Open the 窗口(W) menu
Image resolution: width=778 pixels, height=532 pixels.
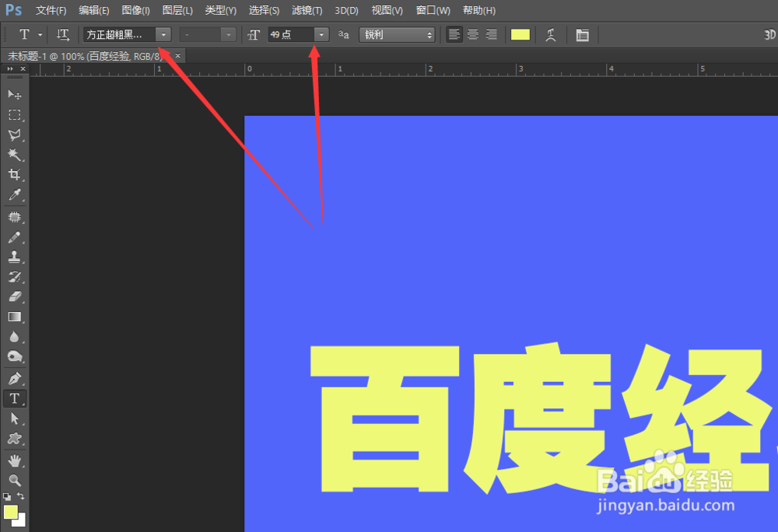[433, 10]
